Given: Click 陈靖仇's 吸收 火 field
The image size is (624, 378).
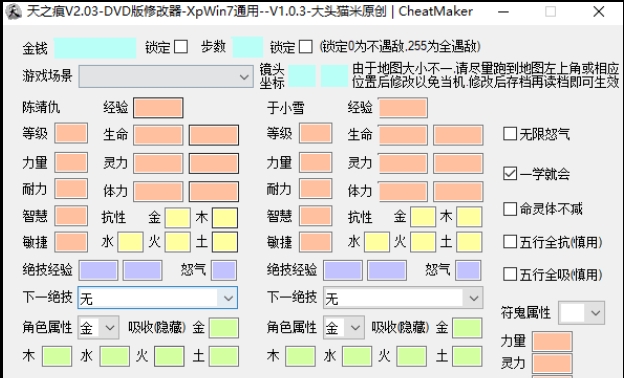Looking at the screenshot, I should coord(169,356).
